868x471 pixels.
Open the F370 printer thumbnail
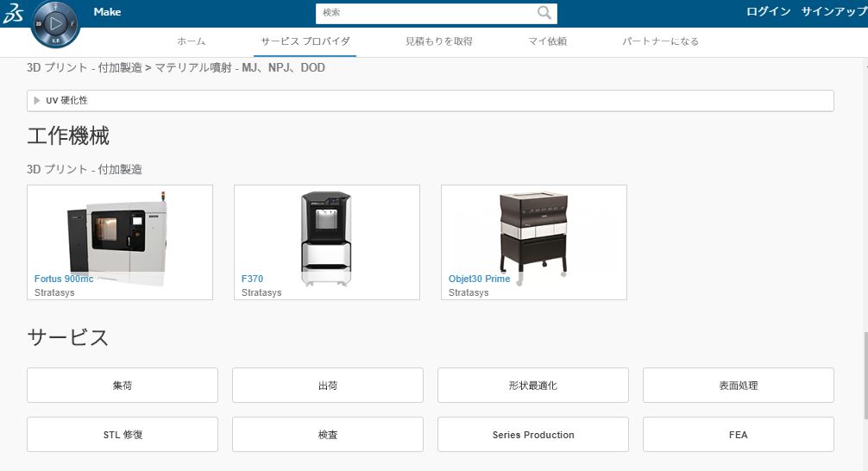(x=327, y=242)
